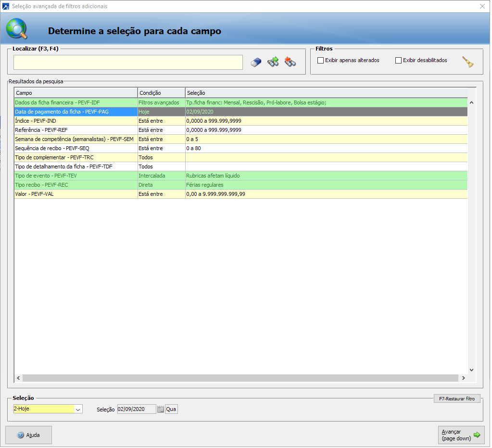The height and width of the screenshot is (448, 492).
Task: Click binoculars with green arrow (find next)
Action: (x=273, y=62)
